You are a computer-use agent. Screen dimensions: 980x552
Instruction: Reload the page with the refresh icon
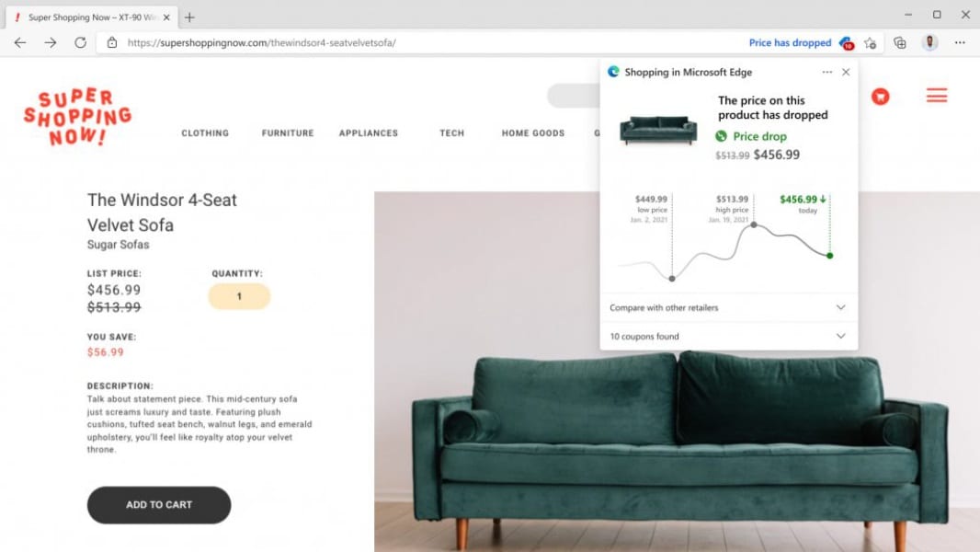(x=81, y=42)
